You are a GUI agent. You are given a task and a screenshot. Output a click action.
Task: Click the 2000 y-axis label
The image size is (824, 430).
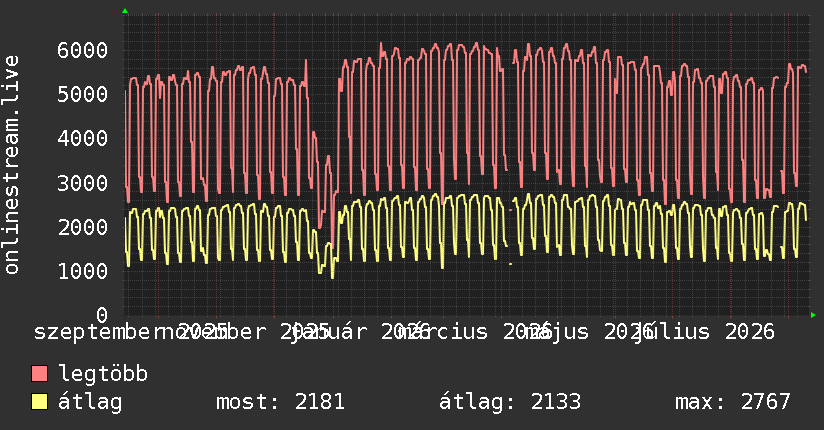point(83,227)
